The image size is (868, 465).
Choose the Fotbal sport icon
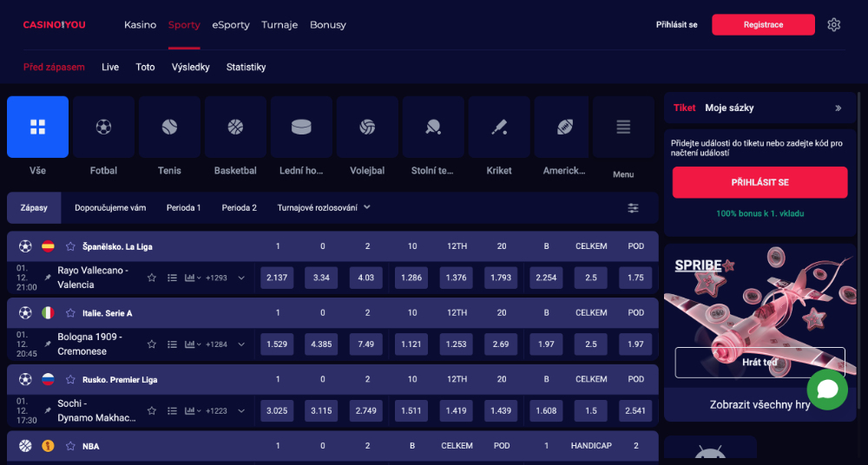(x=103, y=128)
